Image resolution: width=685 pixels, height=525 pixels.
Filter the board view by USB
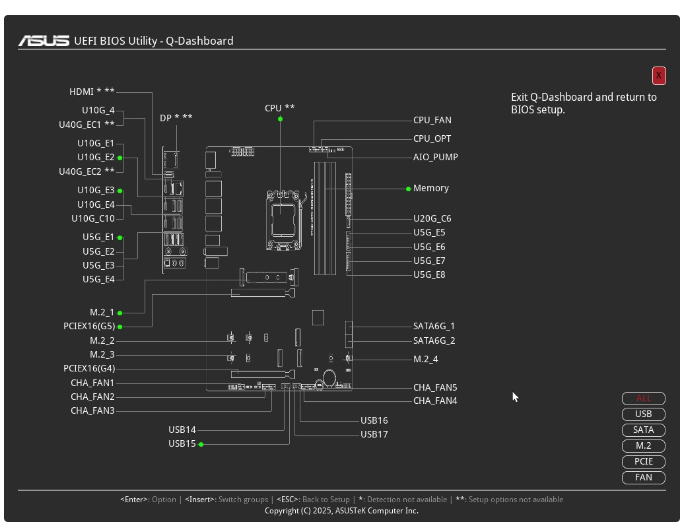[x=643, y=414]
